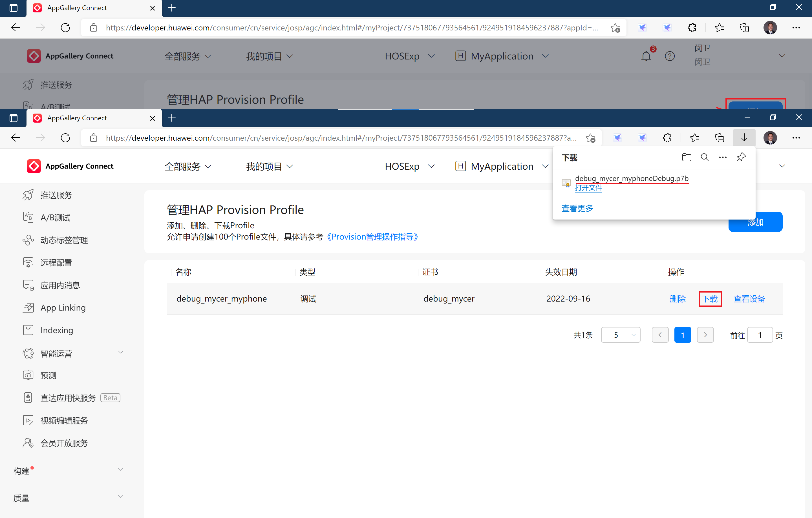Click the search downloads magnifier icon
812x518 pixels.
(x=705, y=157)
